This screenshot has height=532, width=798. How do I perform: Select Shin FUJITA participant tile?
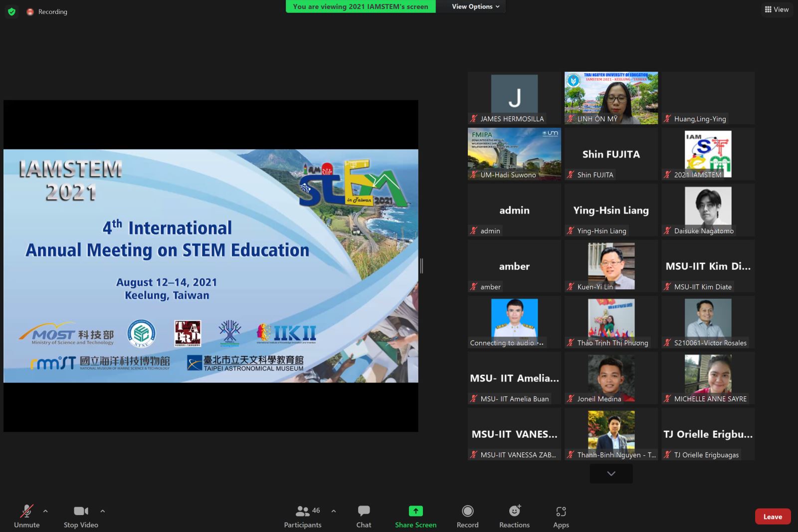[x=611, y=154]
